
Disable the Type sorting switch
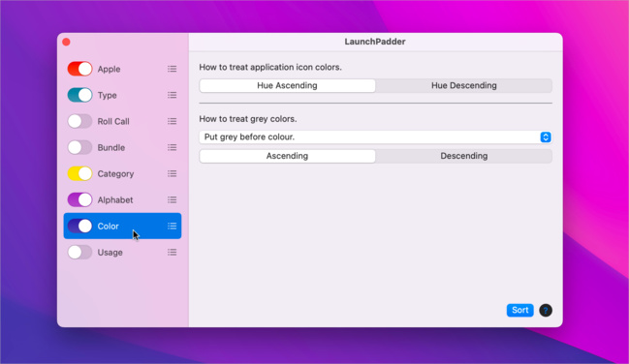tap(79, 95)
